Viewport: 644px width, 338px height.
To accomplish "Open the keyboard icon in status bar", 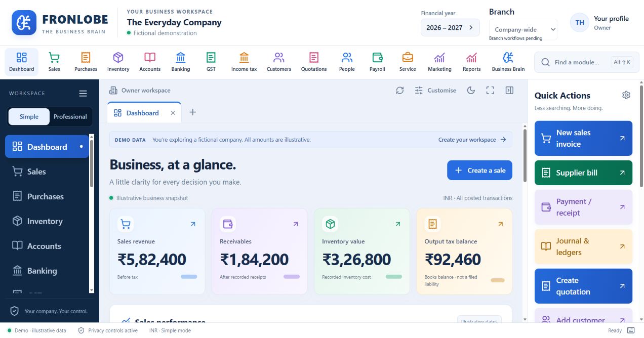I will tap(631, 330).
